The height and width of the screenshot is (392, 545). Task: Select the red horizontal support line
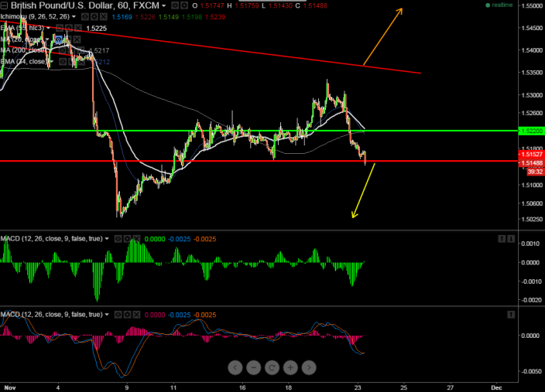(259, 161)
